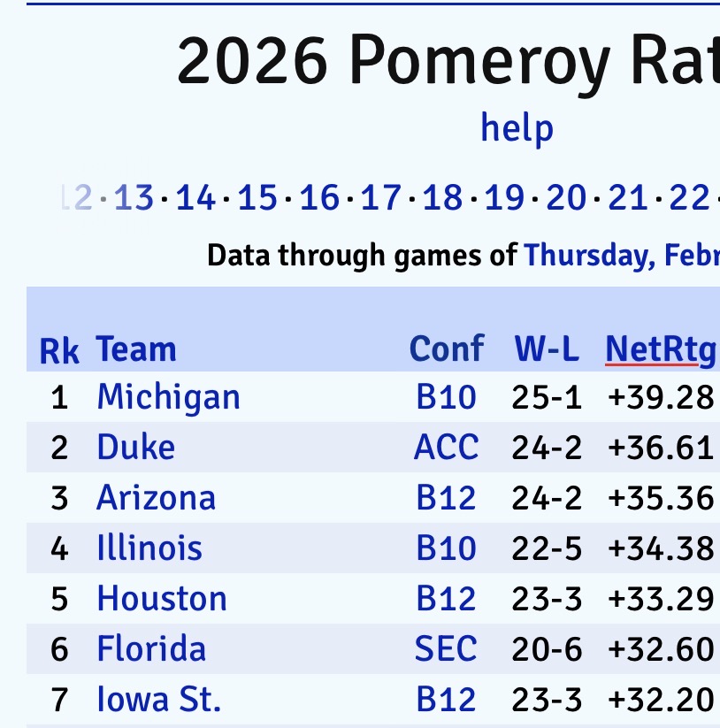Open the Michigan team page

coord(168,396)
